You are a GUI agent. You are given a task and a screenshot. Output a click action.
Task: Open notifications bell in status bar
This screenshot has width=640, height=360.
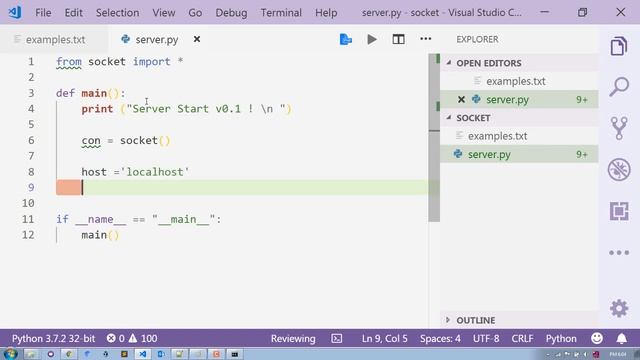[x=621, y=338]
